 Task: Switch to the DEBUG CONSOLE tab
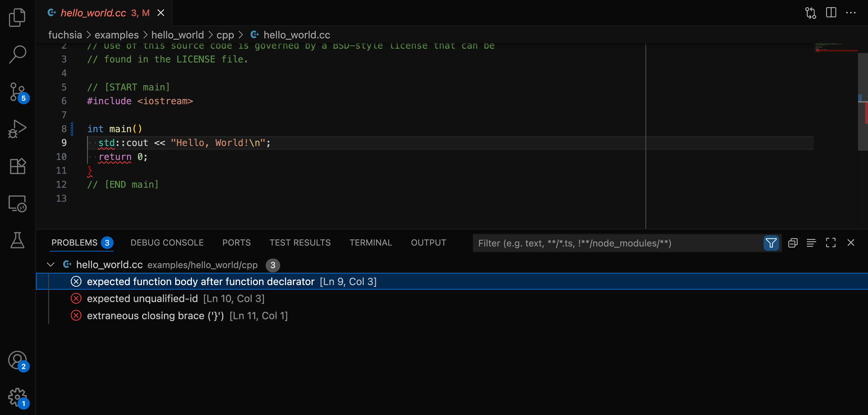[x=167, y=243]
